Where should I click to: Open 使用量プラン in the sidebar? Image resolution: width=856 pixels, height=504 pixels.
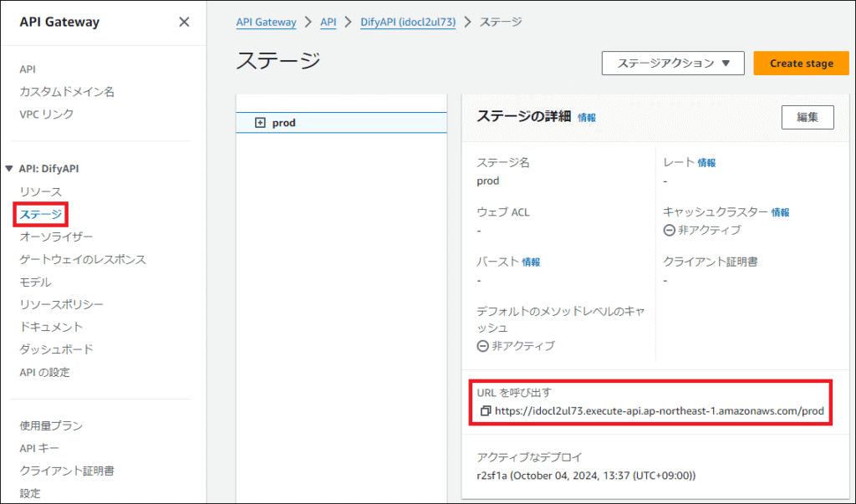tap(51, 426)
